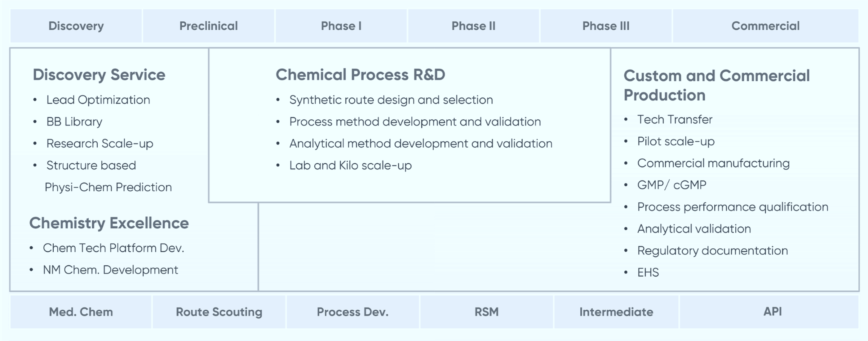Click the Intermediate bottom label

(616, 312)
